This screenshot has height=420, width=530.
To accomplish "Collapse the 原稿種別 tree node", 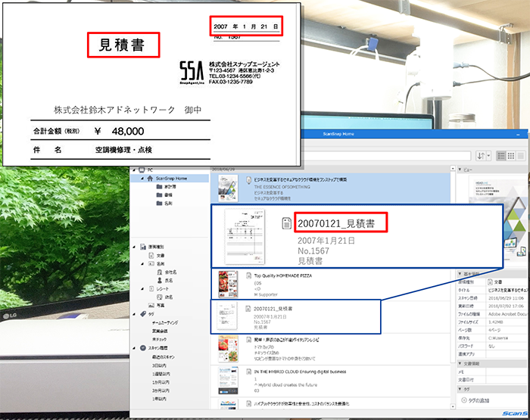I will pos(134,247).
